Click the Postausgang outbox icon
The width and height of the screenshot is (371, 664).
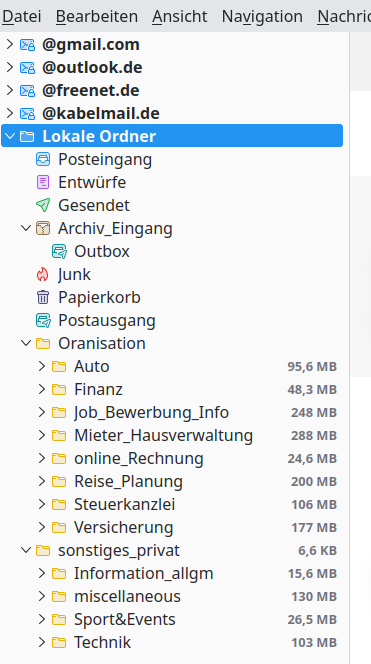pos(43,320)
